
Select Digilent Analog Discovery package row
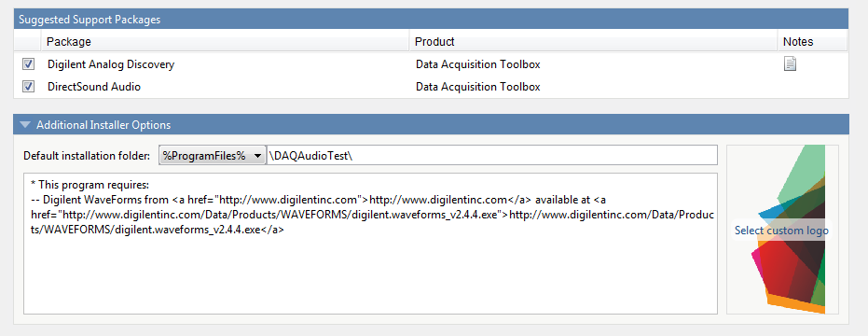click(x=431, y=64)
